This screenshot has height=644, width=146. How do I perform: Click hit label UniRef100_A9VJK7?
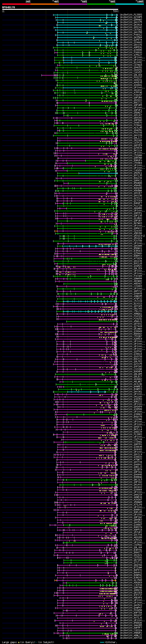click(131, 115)
